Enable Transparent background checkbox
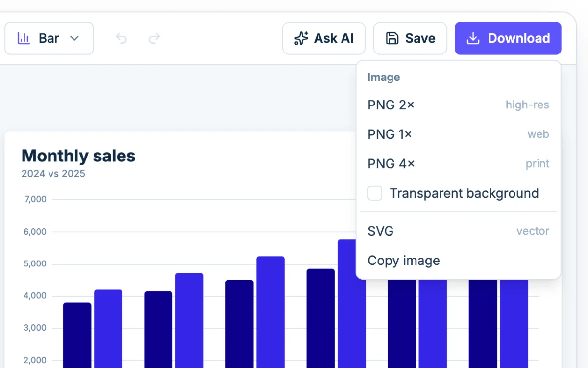 pos(375,193)
